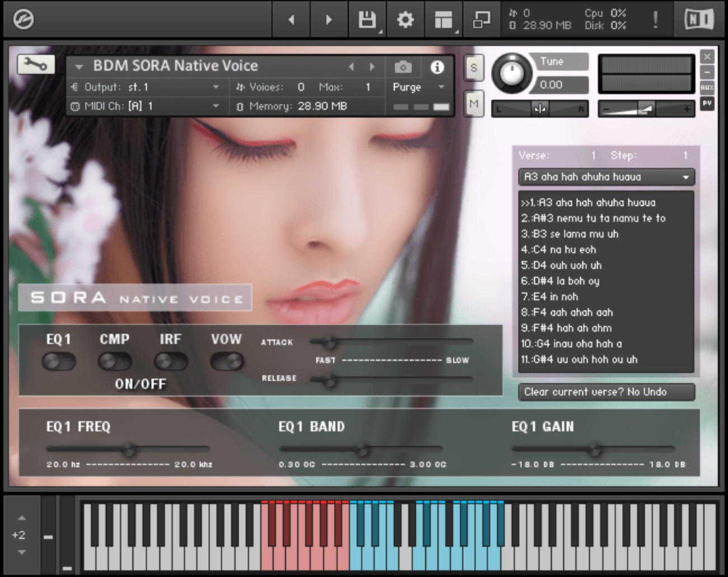Image resolution: width=728 pixels, height=577 pixels.
Task: Shift keyboard octave down arrow
Action: click(x=21, y=552)
